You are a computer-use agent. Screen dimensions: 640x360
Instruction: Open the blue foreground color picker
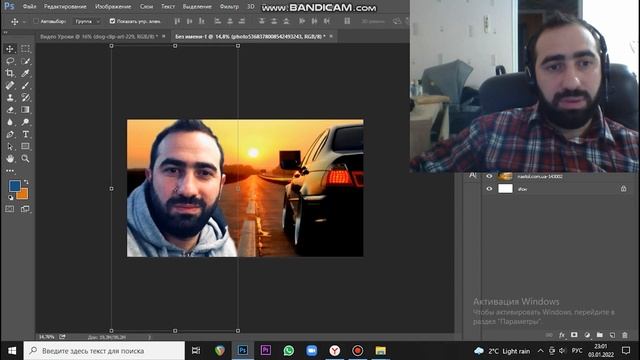(14, 186)
